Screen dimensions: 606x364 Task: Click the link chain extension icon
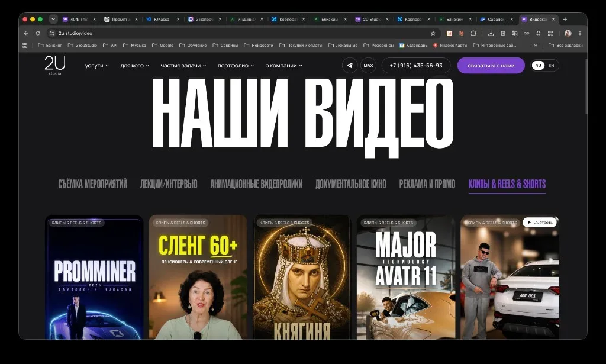526,33
